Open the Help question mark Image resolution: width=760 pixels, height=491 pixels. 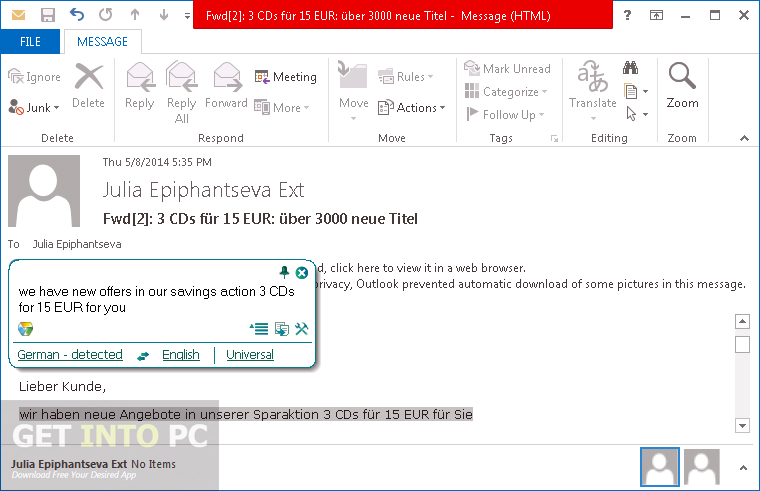(627, 15)
